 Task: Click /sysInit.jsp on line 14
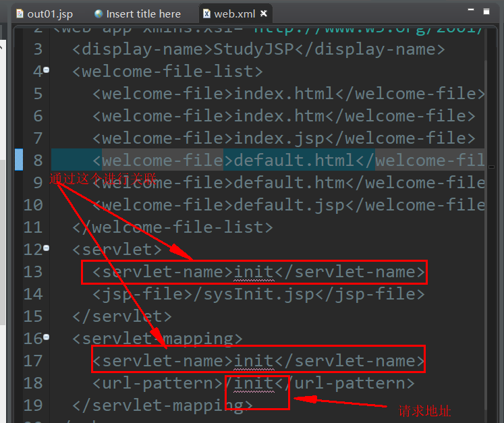click(254, 294)
